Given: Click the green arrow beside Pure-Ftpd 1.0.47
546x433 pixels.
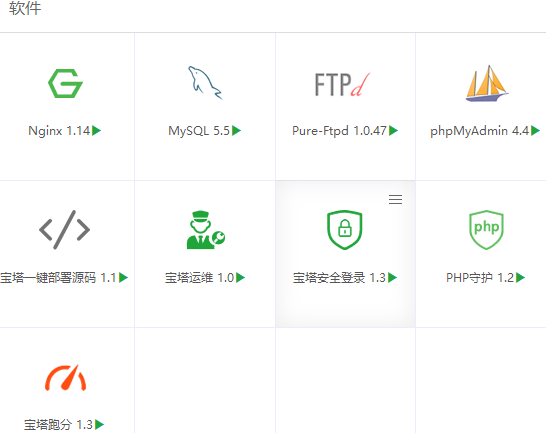Looking at the screenshot, I should point(393,131).
